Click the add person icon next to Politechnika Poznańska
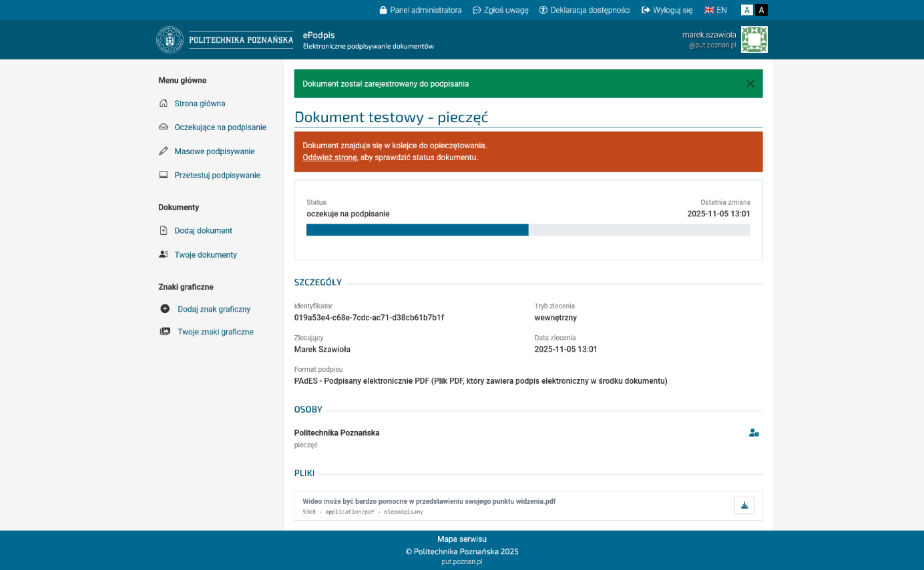 coord(754,433)
